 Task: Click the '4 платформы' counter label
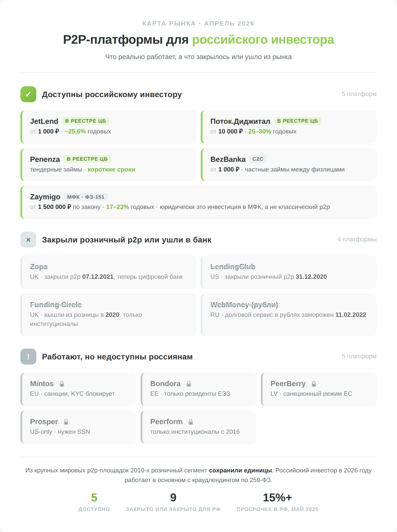pyautogui.click(x=357, y=239)
